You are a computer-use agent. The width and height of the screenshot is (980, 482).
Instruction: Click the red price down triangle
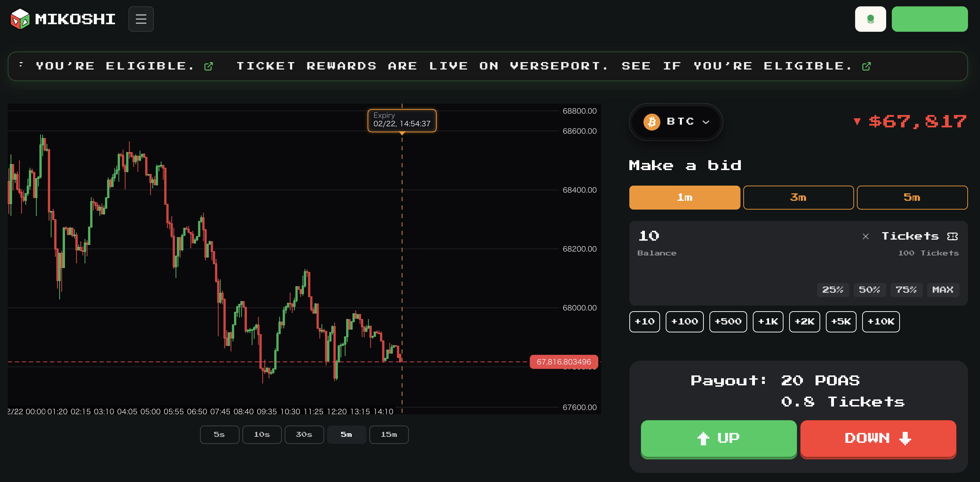tap(857, 122)
